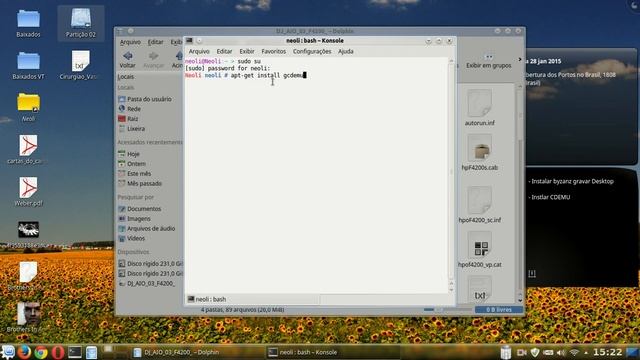Search for Vídeos in Dolphin sidebar
The image size is (640, 360).
131,238
